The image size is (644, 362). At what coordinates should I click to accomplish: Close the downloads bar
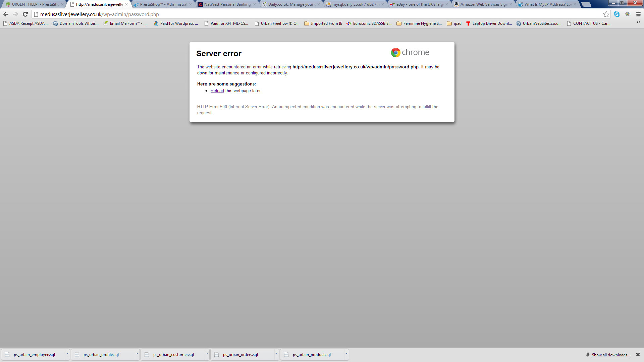638,355
